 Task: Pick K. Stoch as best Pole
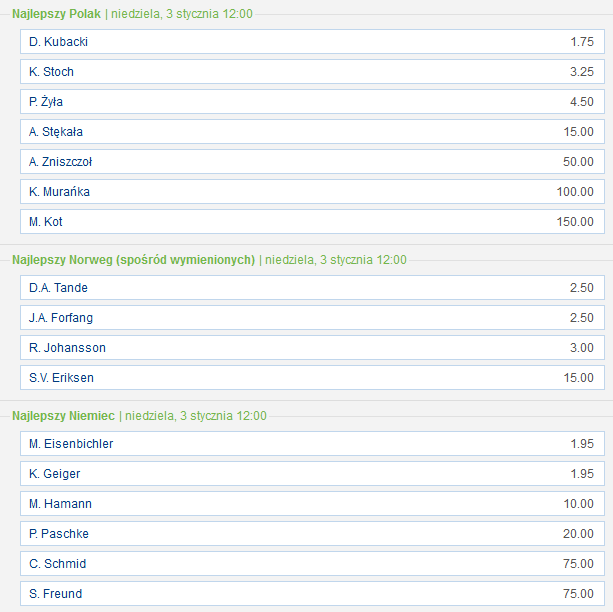pos(312,72)
